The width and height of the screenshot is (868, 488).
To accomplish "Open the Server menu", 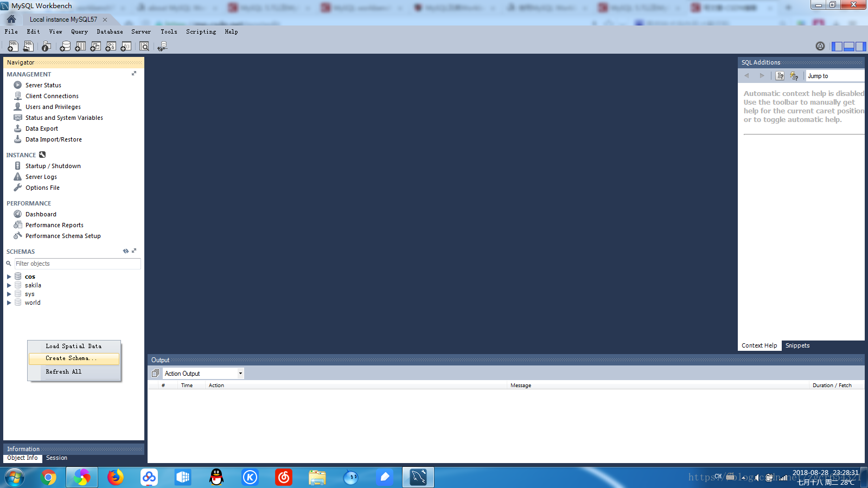I will tap(141, 31).
